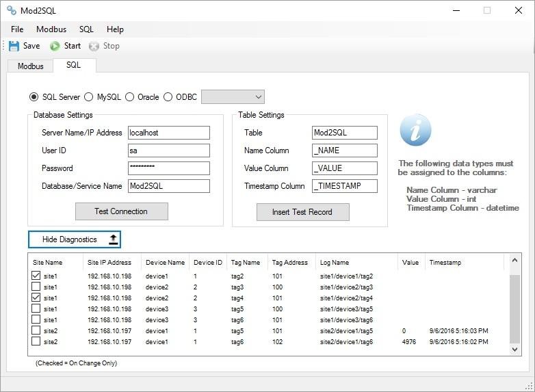The width and height of the screenshot is (535, 392).
Task: Switch to the Modbus tab
Action: pos(30,66)
